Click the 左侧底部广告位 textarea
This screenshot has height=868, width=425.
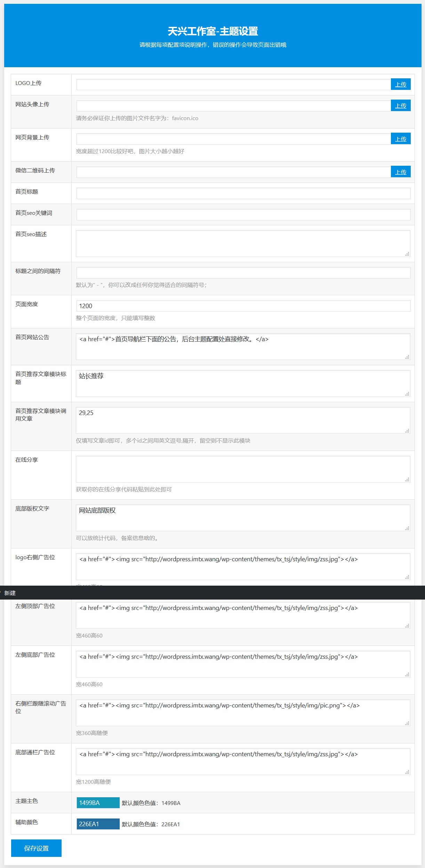click(x=243, y=664)
